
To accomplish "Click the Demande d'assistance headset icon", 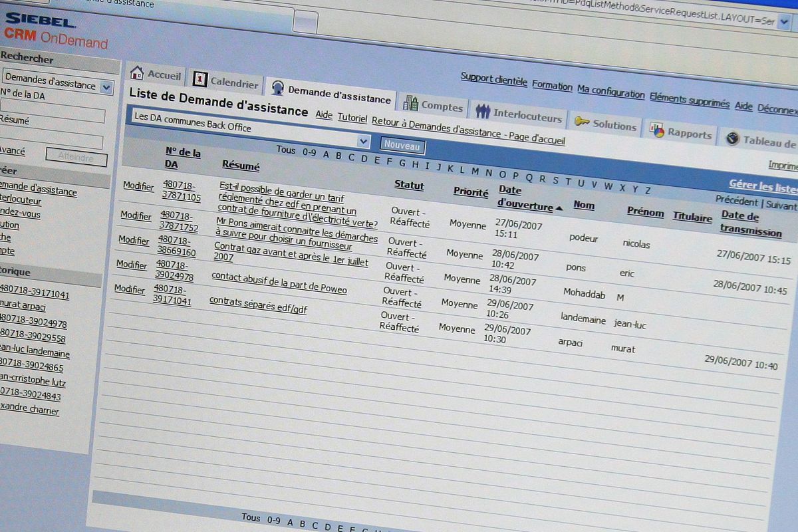I will (278, 88).
